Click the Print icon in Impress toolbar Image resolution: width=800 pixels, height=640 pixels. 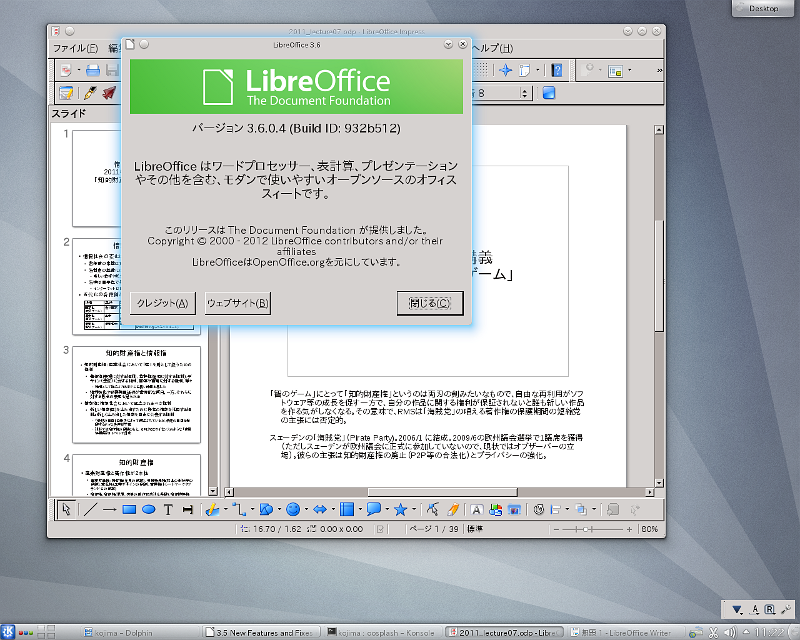pos(93,70)
